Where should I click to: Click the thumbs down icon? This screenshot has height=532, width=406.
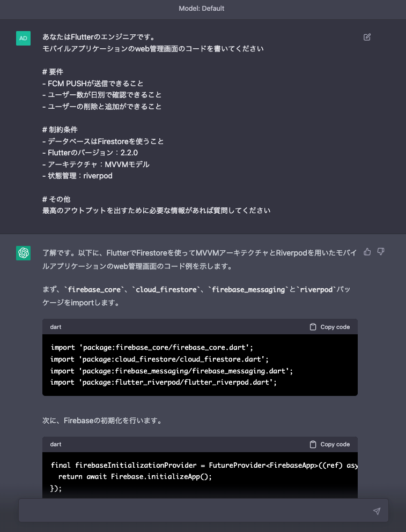(381, 251)
